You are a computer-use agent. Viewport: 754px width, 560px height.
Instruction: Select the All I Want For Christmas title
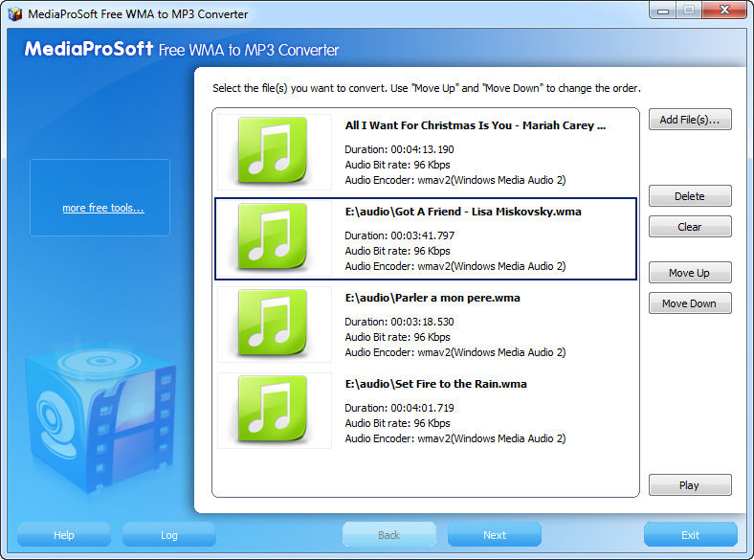click(476, 125)
